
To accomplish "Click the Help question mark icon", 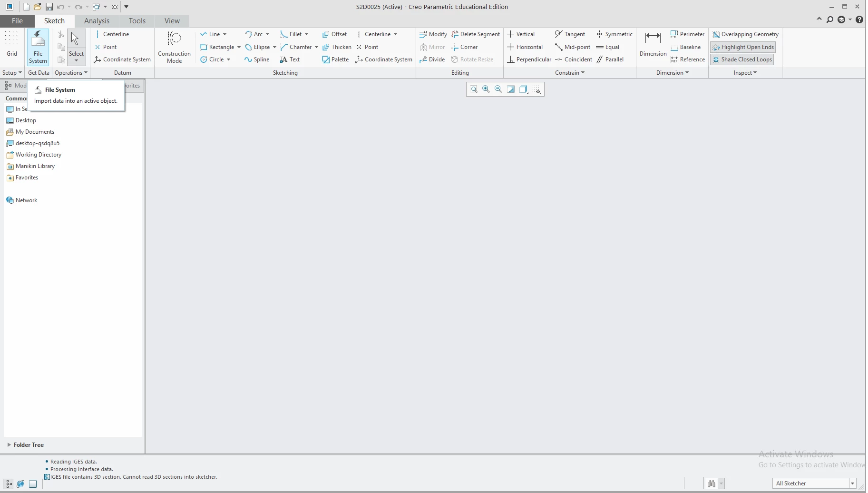I will point(859,20).
